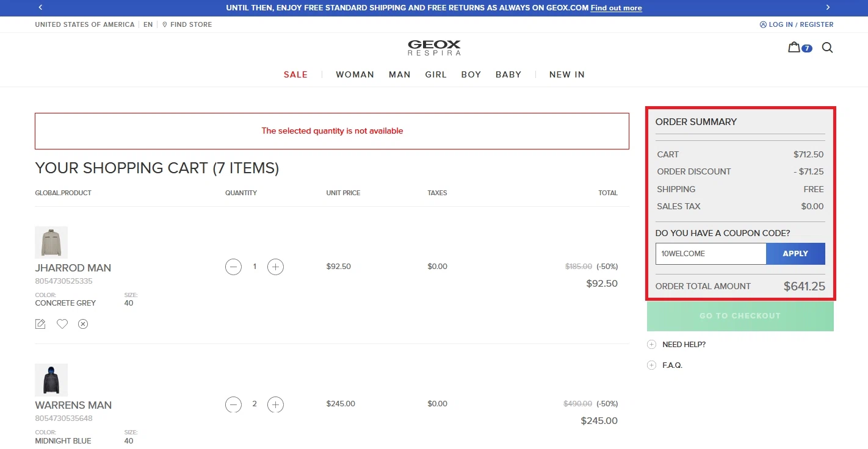Click the Your Shopping Cart heading
This screenshot has width=868, height=449.
(157, 168)
